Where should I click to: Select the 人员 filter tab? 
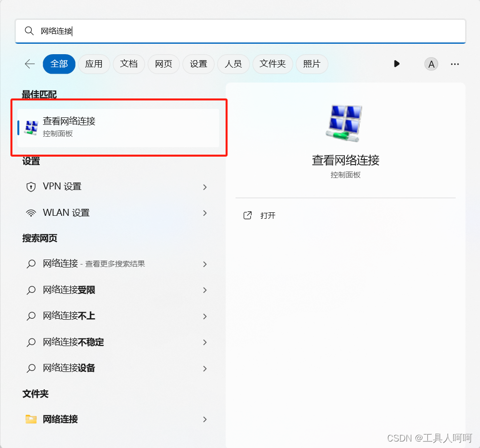(x=234, y=64)
